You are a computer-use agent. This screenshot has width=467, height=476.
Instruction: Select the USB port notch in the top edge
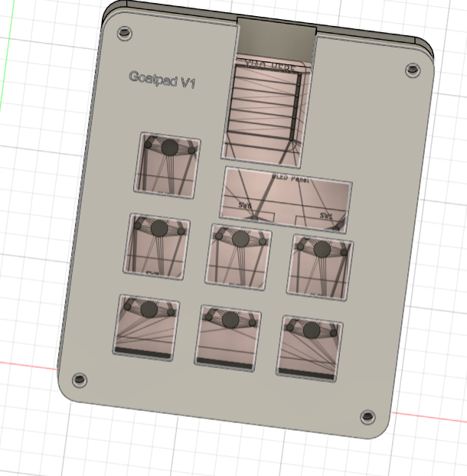[x=276, y=40]
